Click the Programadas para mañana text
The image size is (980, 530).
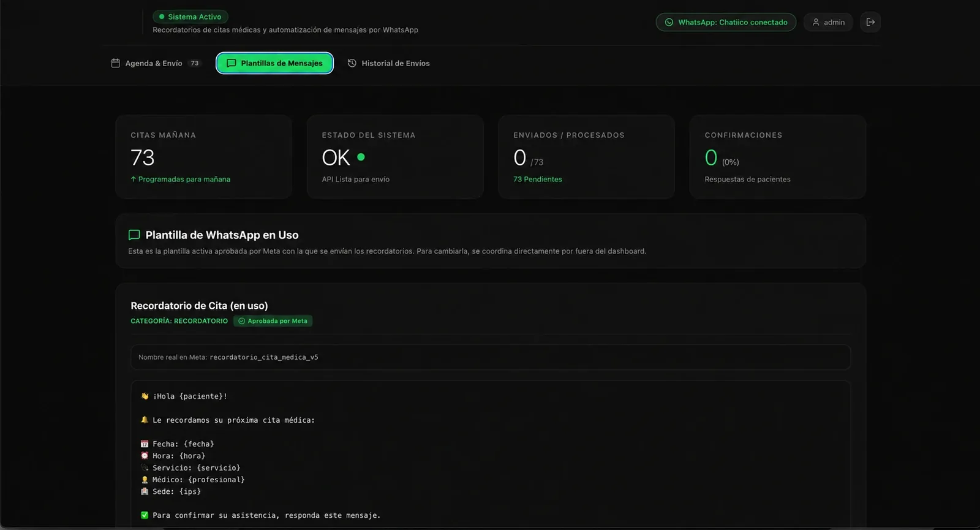[x=181, y=179]
